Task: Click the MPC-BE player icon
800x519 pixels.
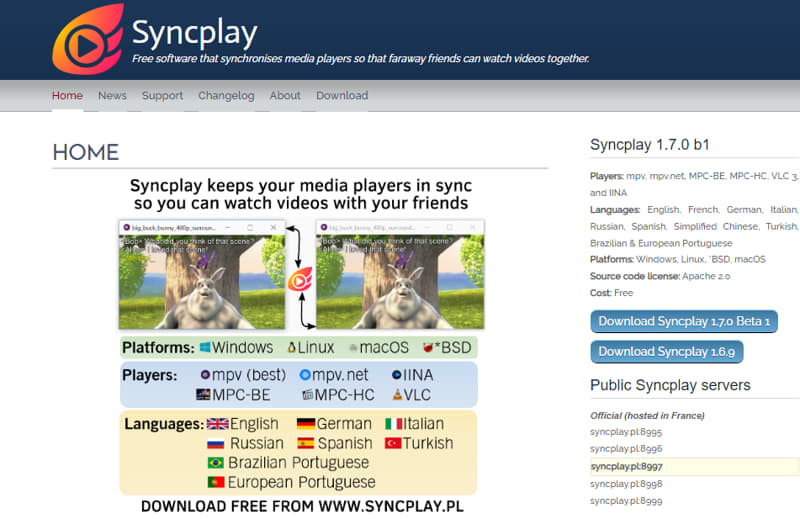Action: click(203, 394)
